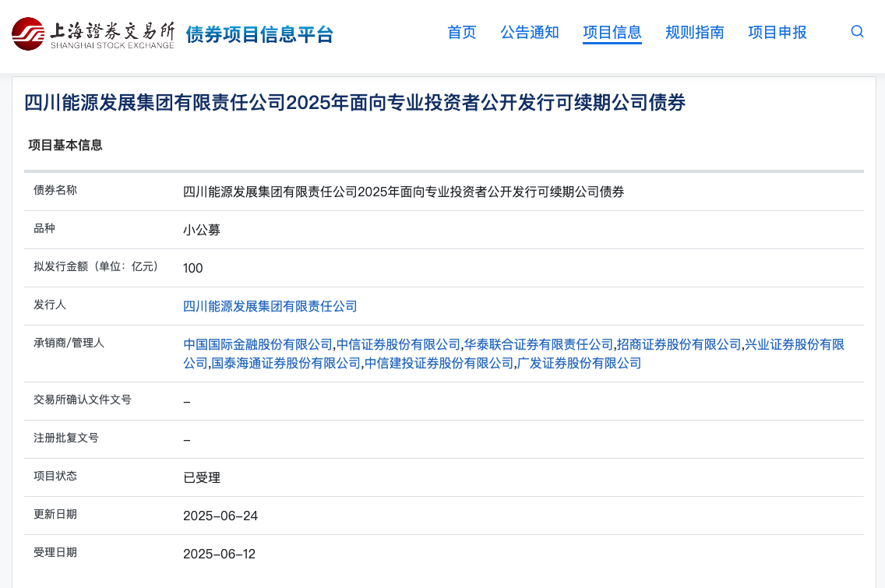This screenshot has height=588, width=885.
Task: Open the 首页 menu item
Action: tap(462, 32)
